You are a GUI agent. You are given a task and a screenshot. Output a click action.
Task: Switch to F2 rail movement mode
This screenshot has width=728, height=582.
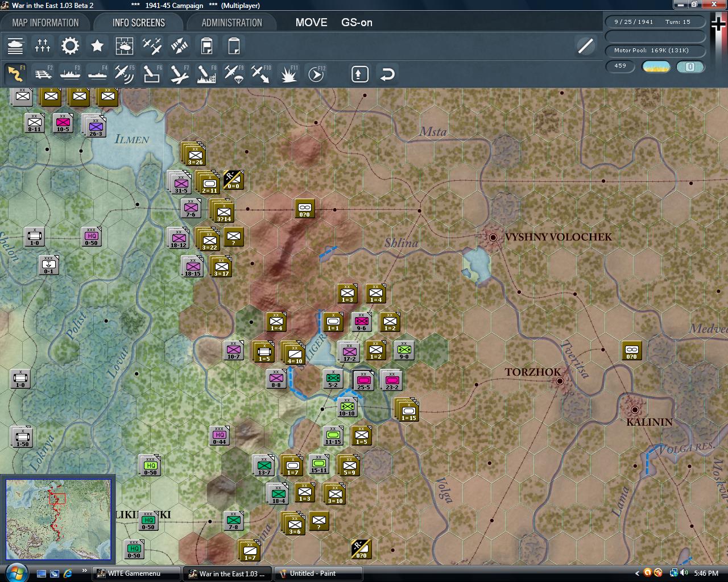coord(43,74)
